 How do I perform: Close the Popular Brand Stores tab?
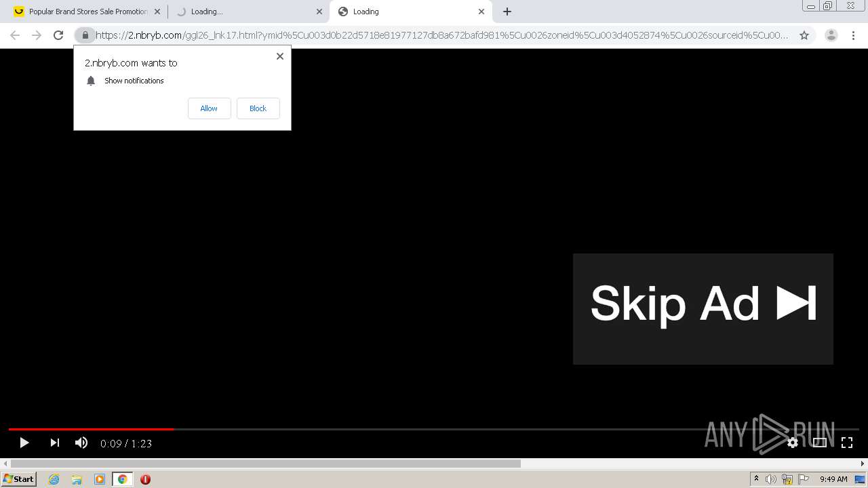click(157, 12)
